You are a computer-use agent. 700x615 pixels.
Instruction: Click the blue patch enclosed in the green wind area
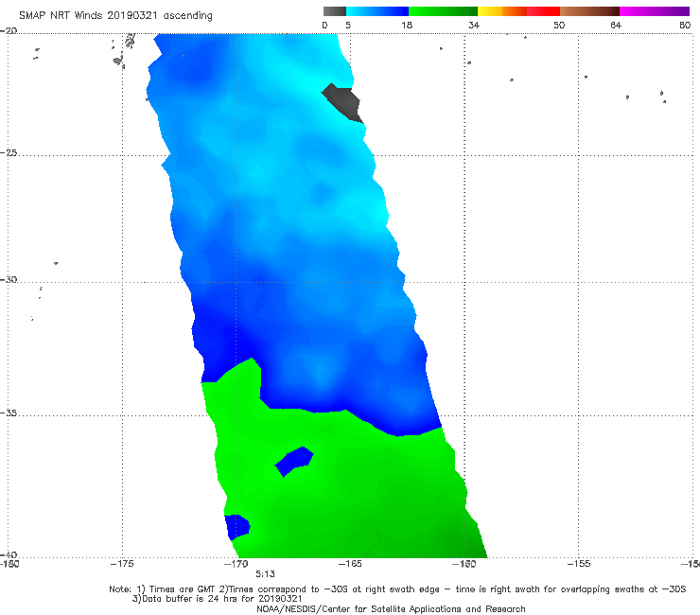294,462
